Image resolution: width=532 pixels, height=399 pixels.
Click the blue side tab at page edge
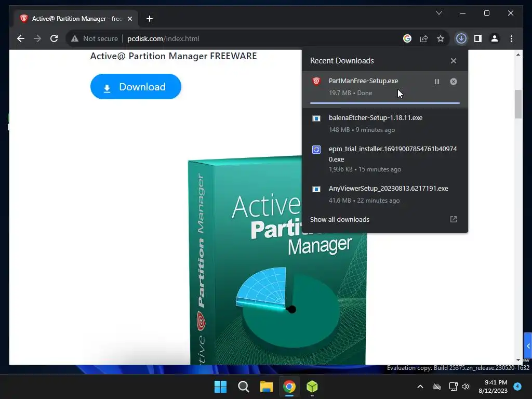click(528, 345)
